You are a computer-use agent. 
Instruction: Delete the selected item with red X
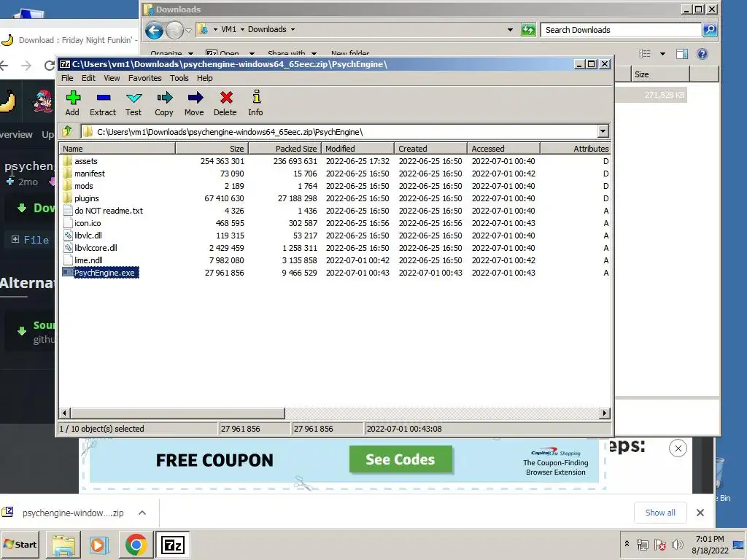point(225,104)
